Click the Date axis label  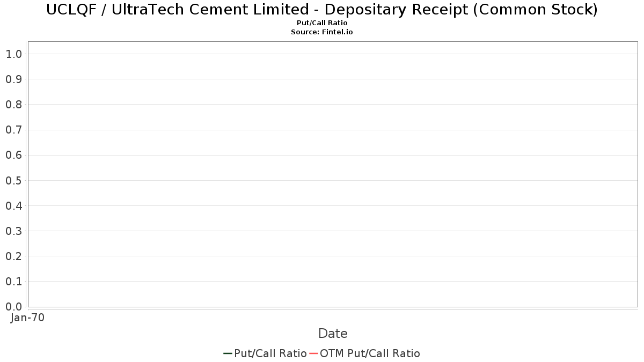pyautogui.click(x=333, y=334)
